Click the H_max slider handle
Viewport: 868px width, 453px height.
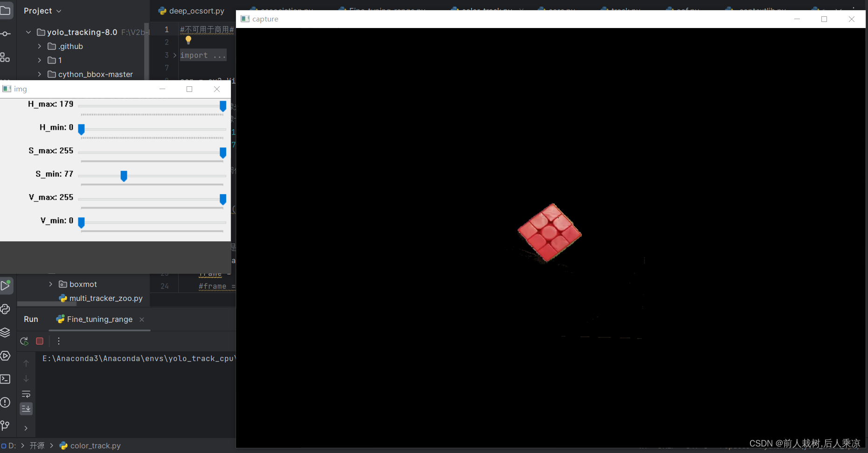pos(223,106)
